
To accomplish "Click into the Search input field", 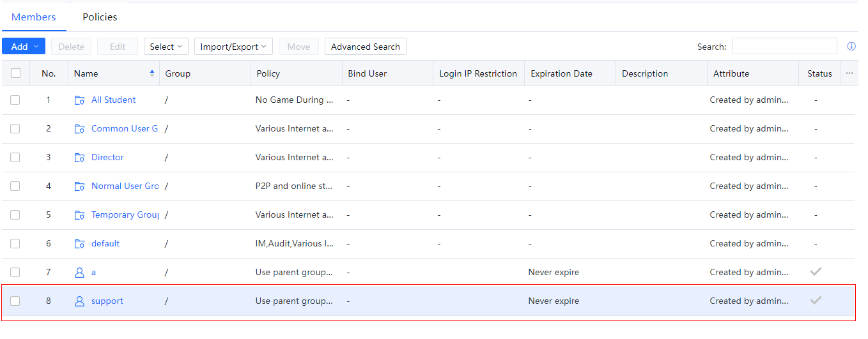I will tap(784, 47).
